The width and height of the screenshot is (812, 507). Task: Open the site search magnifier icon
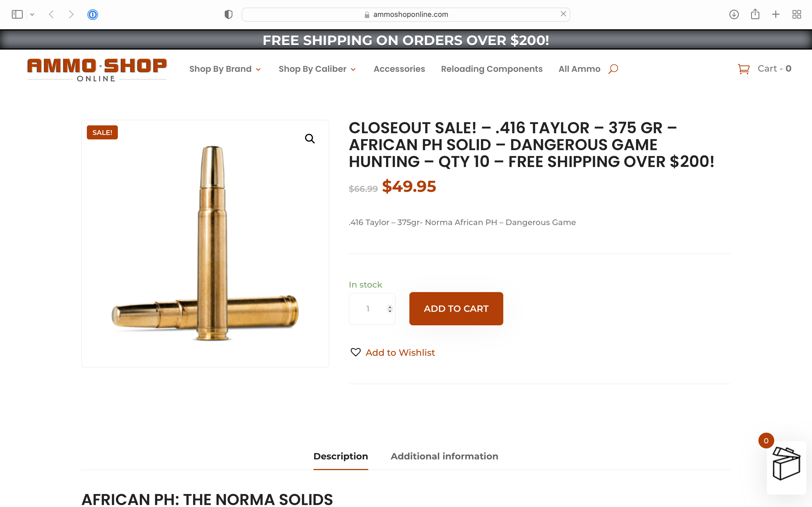pos(613,69)
